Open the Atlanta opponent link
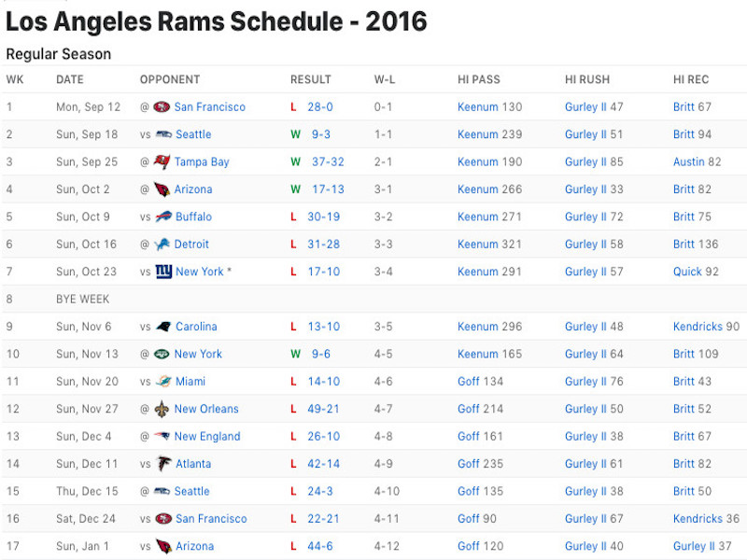 click(193, 464)
